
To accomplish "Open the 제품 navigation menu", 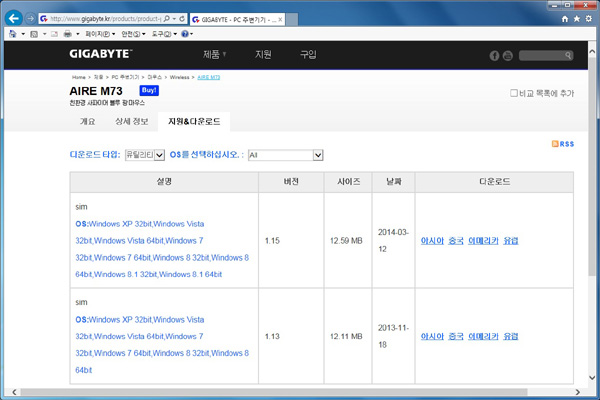I will point(214,54).
